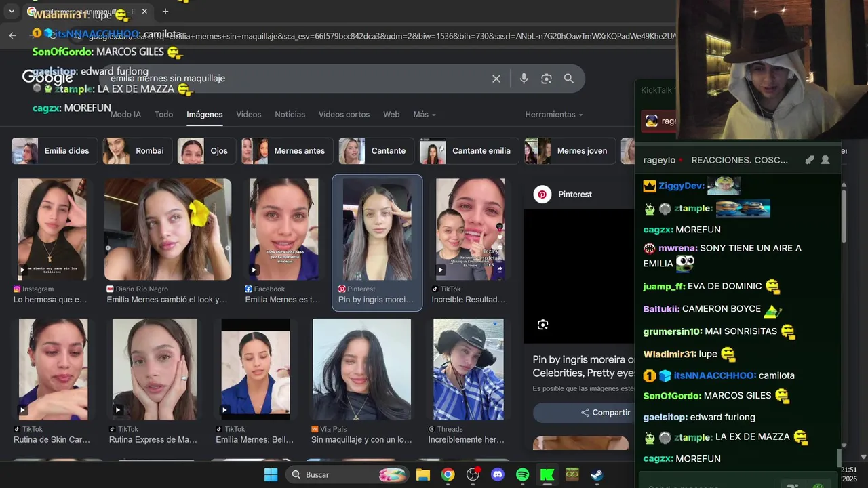Switch to the Modo IA tab
Viewport: 868px width, 488px height.
click(x=125, y=115)
